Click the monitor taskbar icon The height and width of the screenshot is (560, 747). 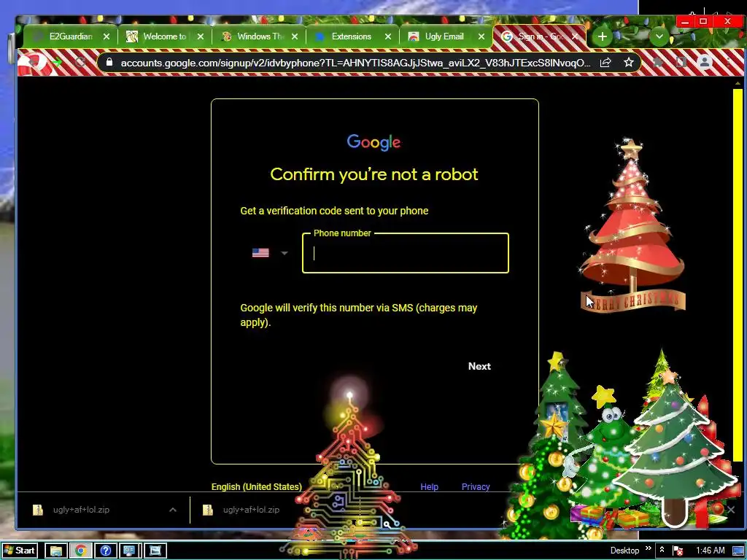pyautogui.click(x=130, y=551)
